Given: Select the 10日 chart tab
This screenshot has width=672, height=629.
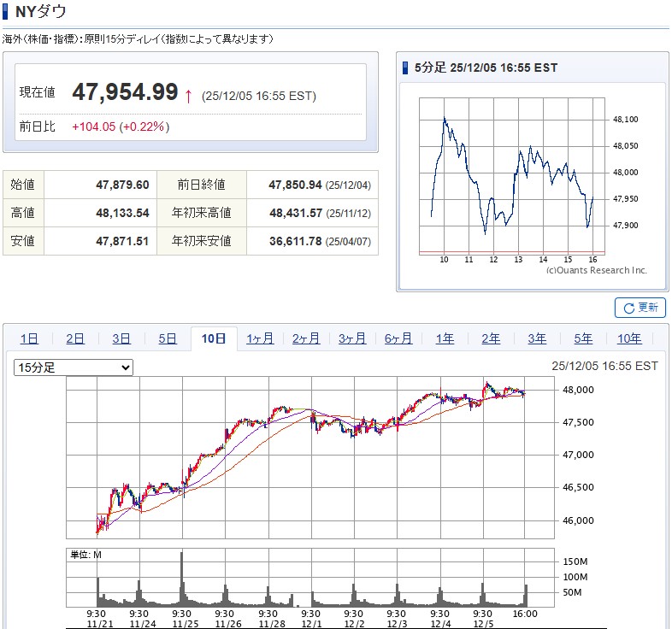Looking at the screenshot, I should [x=214, y=338].
